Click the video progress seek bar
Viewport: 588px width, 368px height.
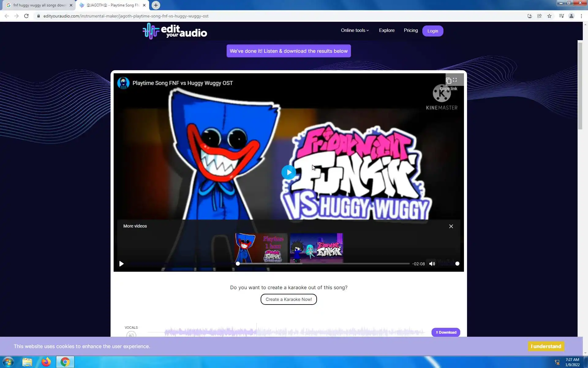(x=323, y=264)
